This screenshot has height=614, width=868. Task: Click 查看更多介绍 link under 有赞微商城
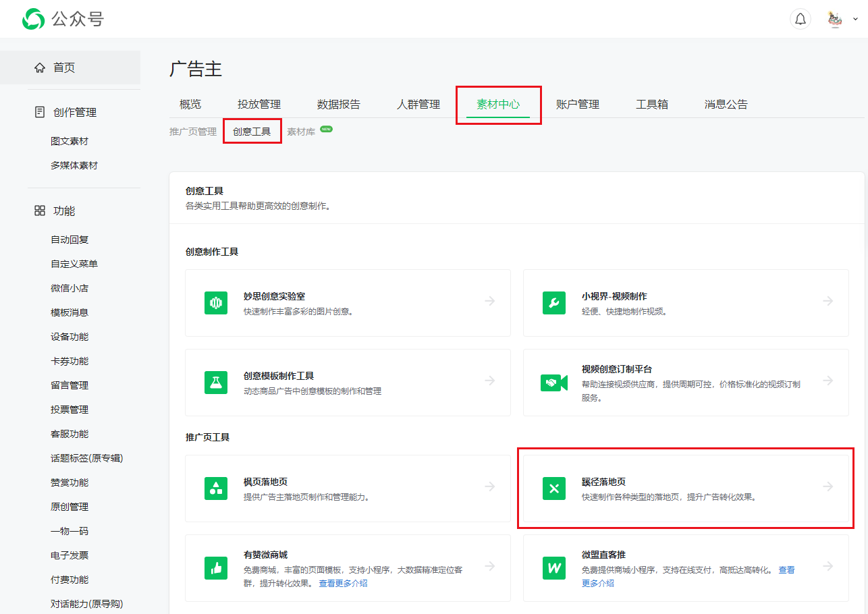point(344,583)
